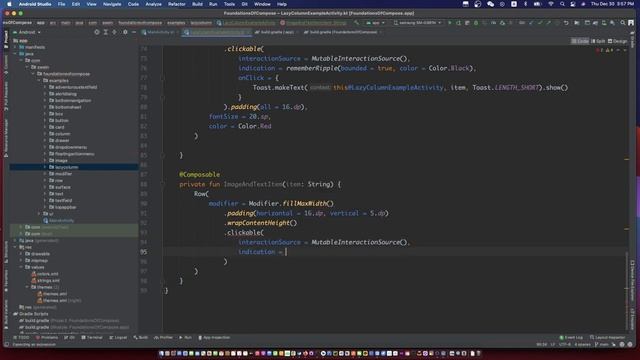Click the green Run app button
Image resolution: width=640 pixels, height=360 pixels.
pos(450,23)
